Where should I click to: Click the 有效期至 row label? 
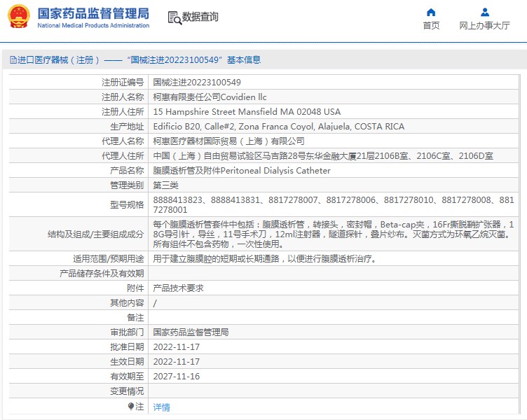point(127,377)
